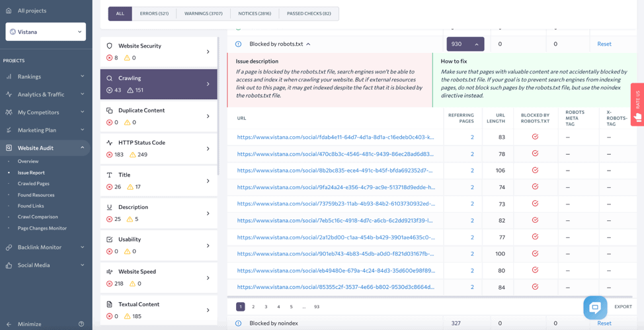This screenshot has height=330, width=644.
Task: Open the Page Changes Monitor item
Action: click(42, 228)
